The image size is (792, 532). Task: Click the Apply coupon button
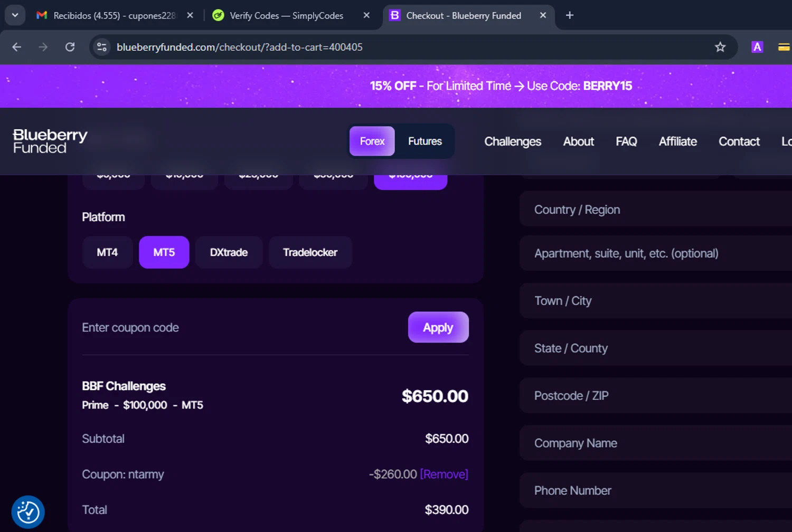pyautogui.click(x=438, y=327)
